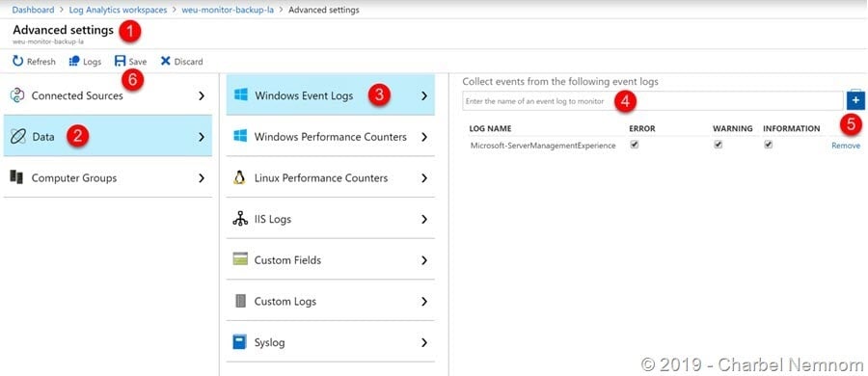The height and width of the screenshot is (376, 868).
Task: Open weu-monitor-backup-la breadcrumb
Action: (x=228, y=10)
